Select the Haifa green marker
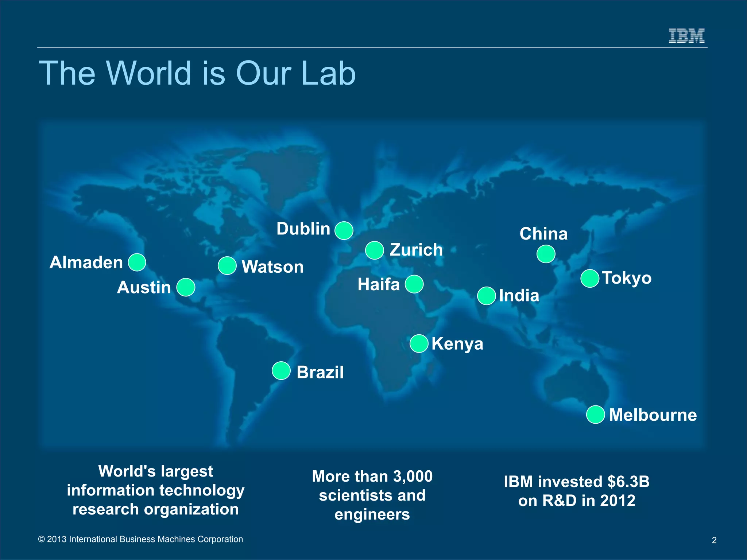Viewport: 747px width, 560px height. click(414, 284)
